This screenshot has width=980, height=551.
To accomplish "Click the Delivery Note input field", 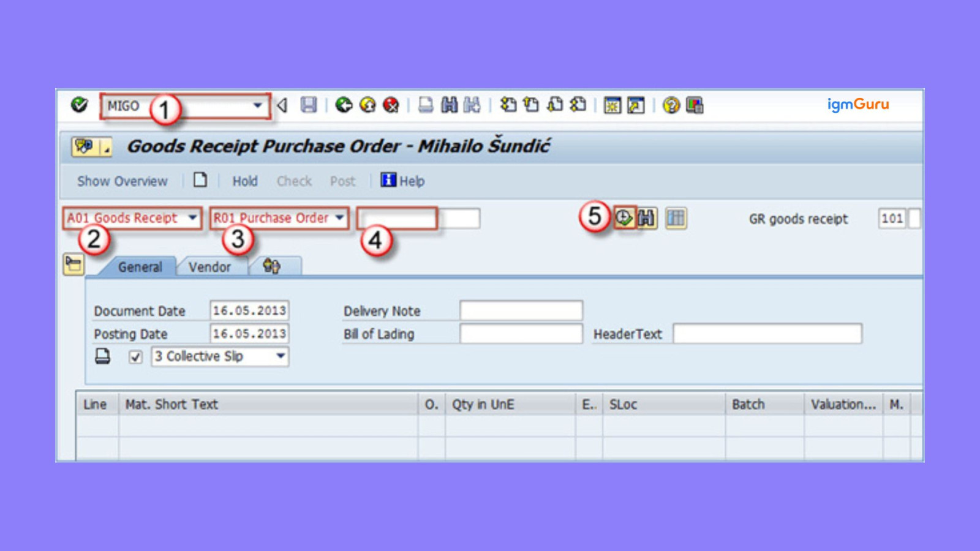I will (x=521, y=310).
